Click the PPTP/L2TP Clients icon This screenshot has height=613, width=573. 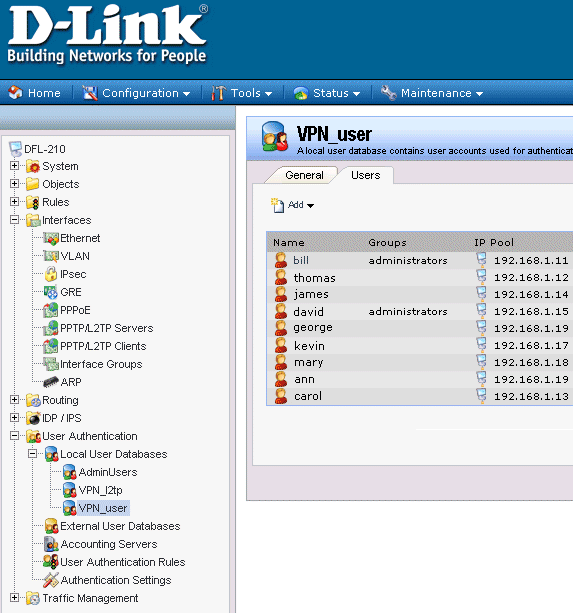point(51,346)
